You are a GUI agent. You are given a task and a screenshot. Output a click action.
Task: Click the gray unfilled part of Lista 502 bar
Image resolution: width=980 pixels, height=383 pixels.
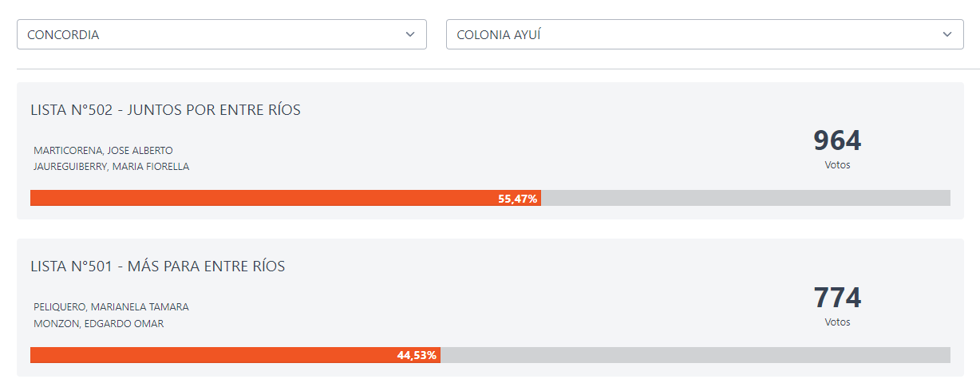745,198
